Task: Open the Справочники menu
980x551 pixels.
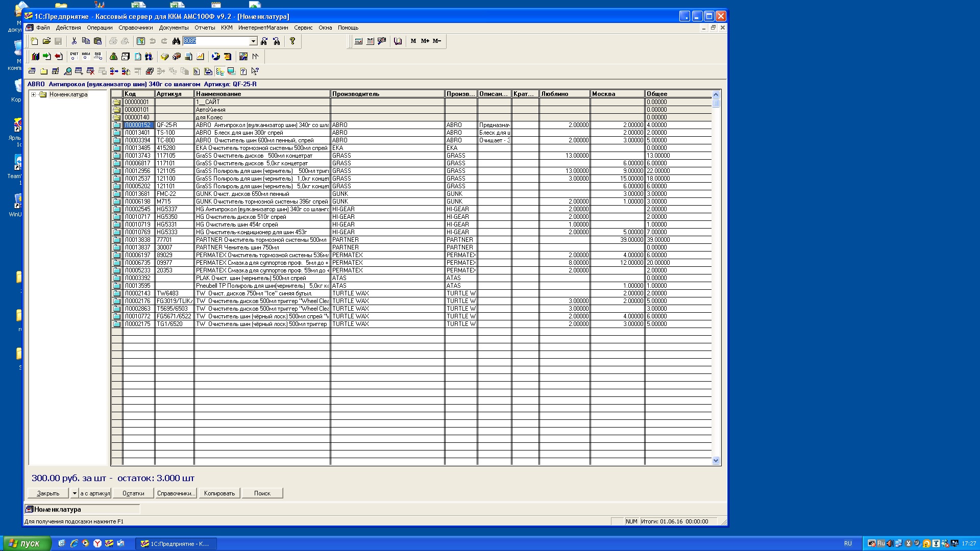Action: pos(135,28)
